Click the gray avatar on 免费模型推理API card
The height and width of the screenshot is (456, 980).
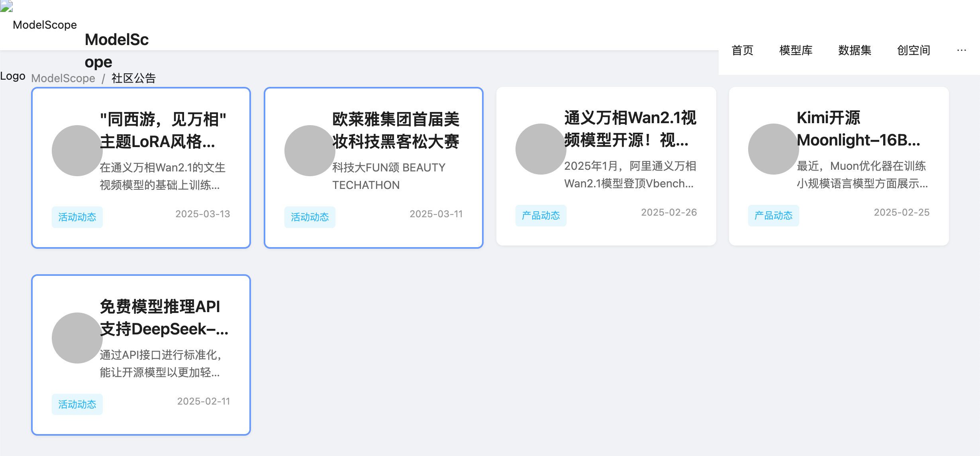tap(77, 338)
